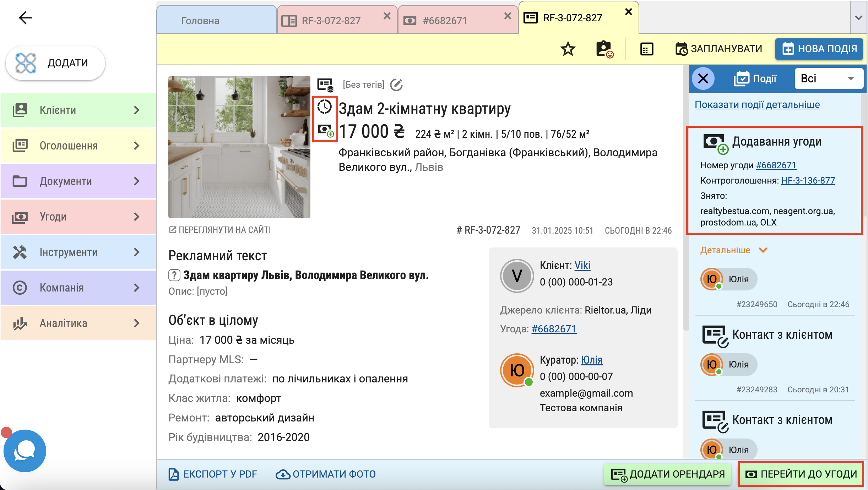Close the events panel with X

(x=703, y=78)
